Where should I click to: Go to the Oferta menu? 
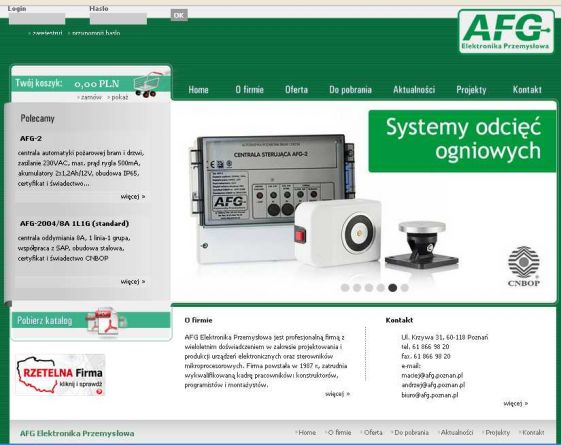click(296, 89)
